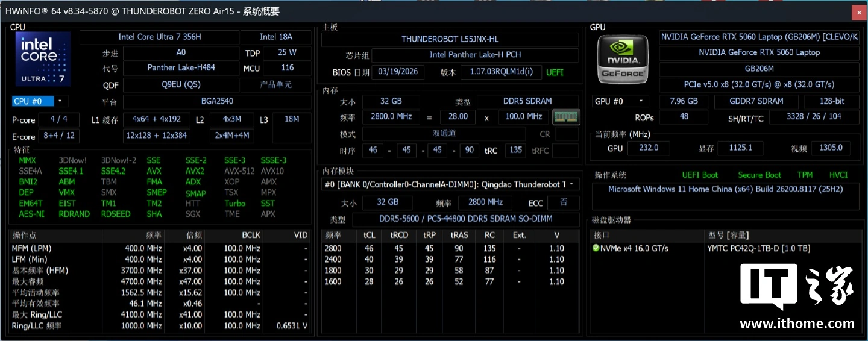The image size is (868, 341).
Task: Click the 7.96 GB video memory field
Action: [684, 101]
